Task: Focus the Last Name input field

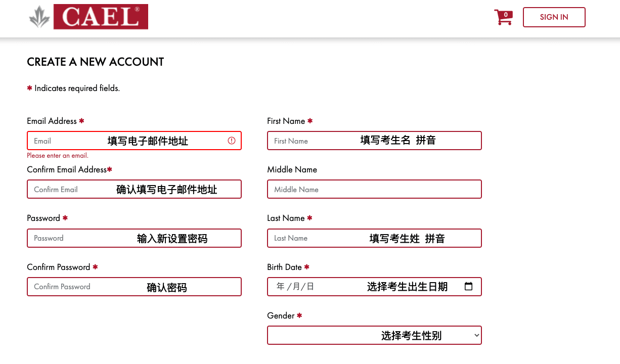Action: (374, 238)
